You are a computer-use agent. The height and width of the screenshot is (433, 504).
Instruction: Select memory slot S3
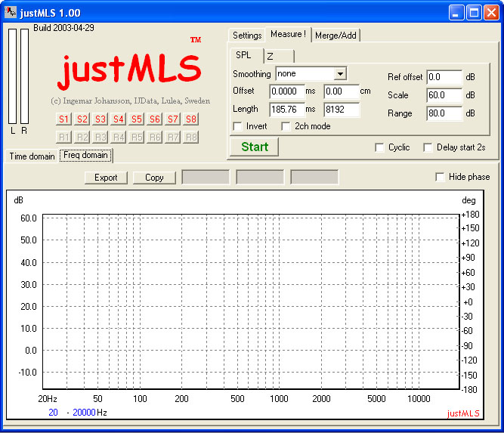coord(100,119)
